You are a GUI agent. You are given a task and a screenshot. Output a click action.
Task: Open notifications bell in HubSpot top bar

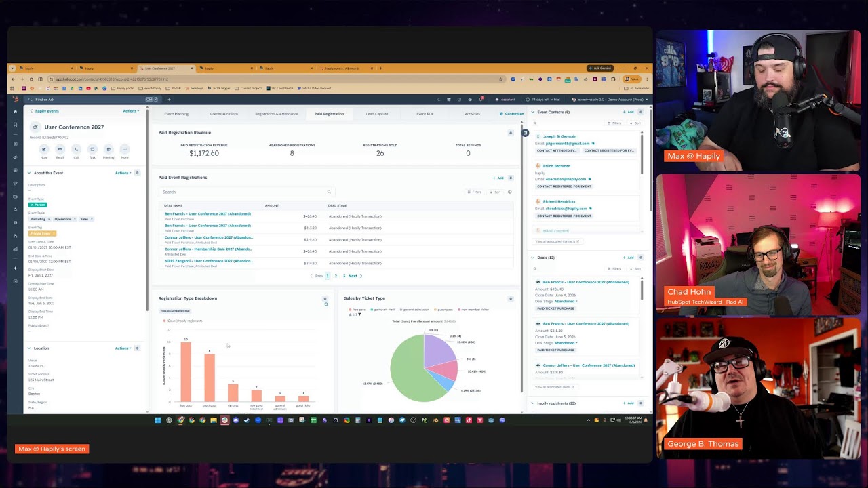480,100
